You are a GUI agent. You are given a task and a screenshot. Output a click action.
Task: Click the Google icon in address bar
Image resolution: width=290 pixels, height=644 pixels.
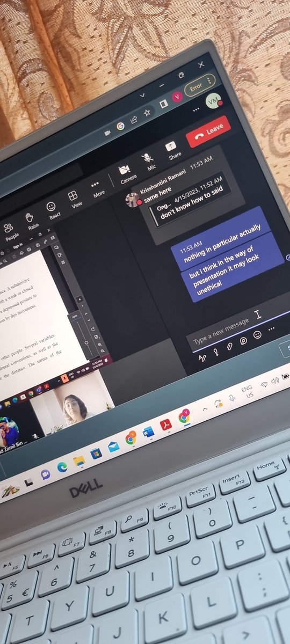pos(121,126)
